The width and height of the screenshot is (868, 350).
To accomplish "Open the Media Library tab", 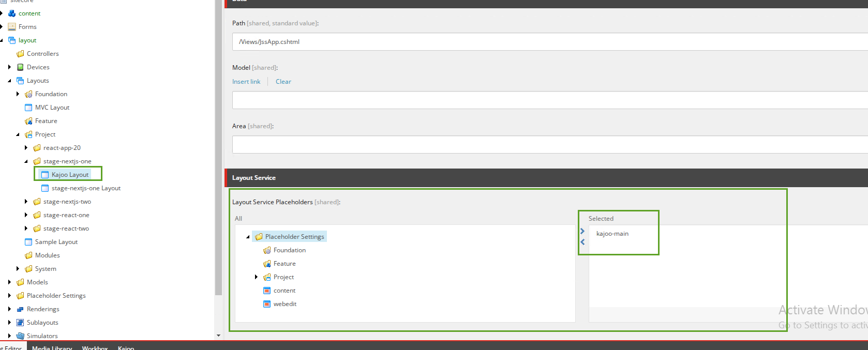I will [x=52, y=347].
